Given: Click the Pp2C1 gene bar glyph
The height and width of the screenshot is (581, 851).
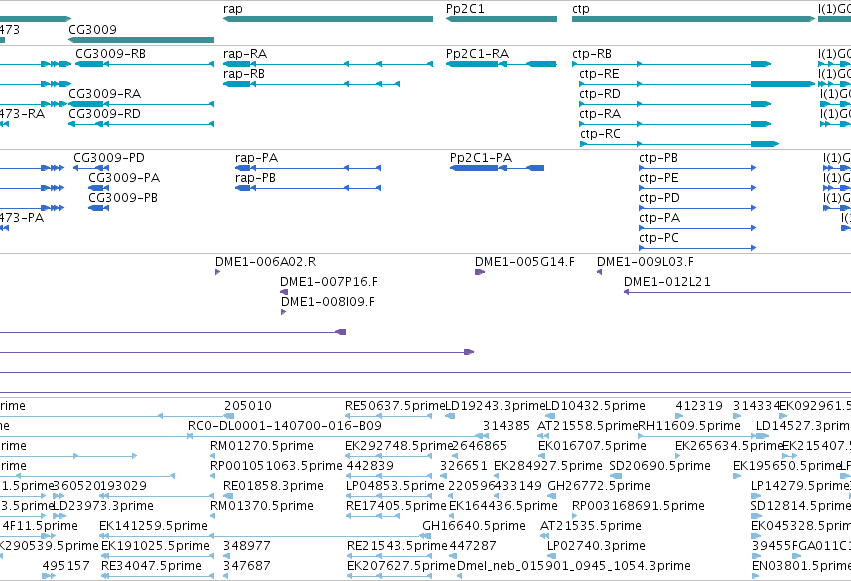Looking at the screenshot, I should [x=501, y=19].
